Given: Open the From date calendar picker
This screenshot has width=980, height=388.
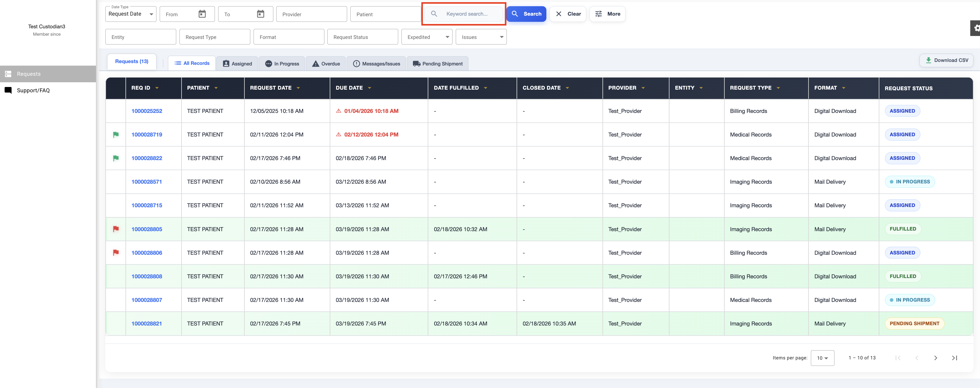Looking at the screenshot, I should [202, 14].
